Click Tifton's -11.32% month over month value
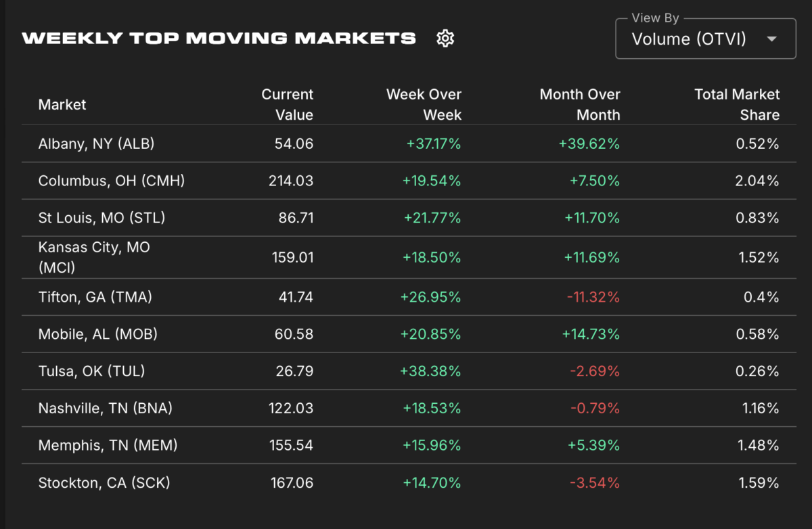This screenshot has width=812, height=529. point(592,297)
